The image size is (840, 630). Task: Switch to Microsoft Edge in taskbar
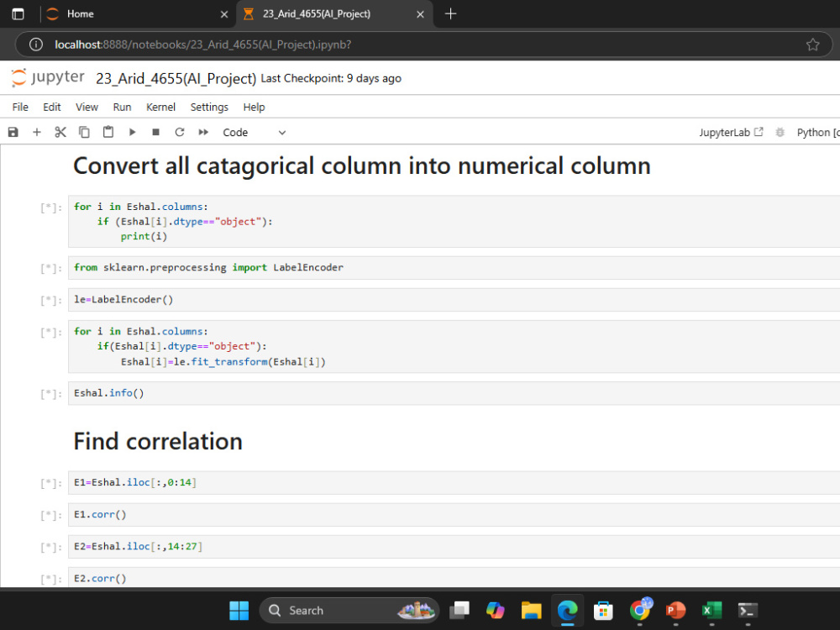point(567,610)
